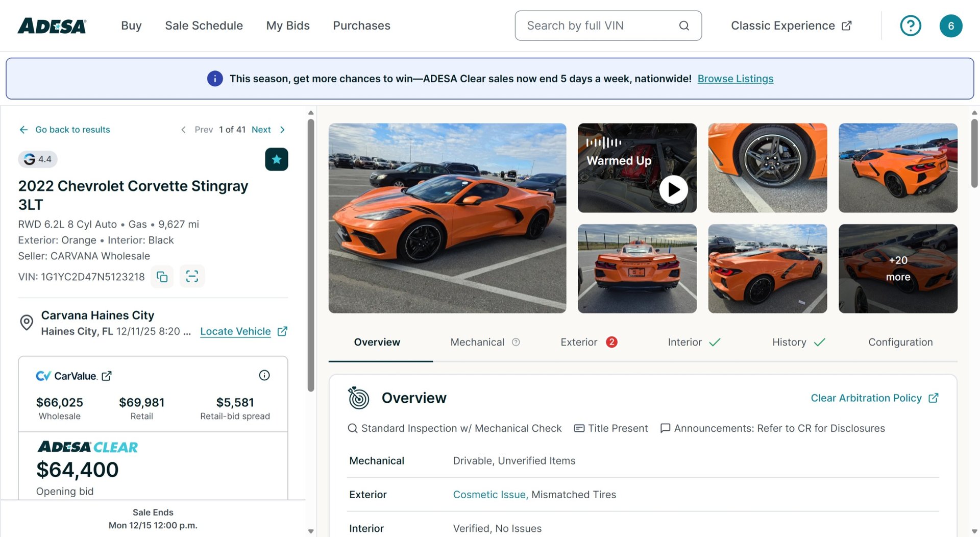Click the Browse Listings link
This screenshot has width=980, height=537.
(736, 79)
